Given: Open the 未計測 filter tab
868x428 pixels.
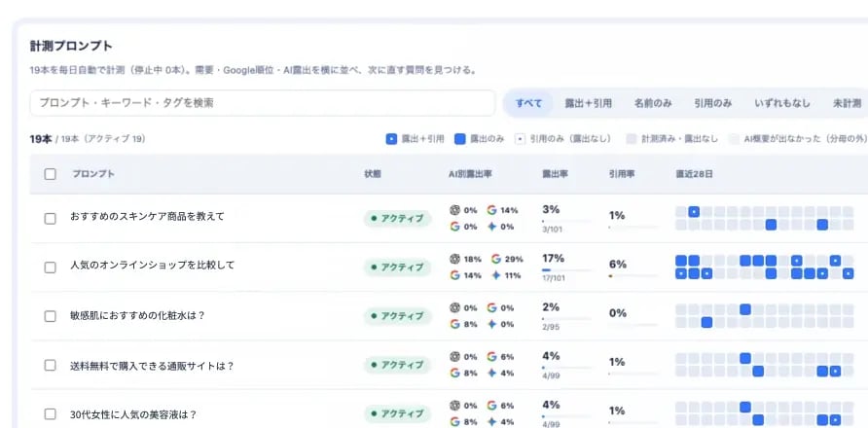Looking at the screenshot, I should pos(847,103).
